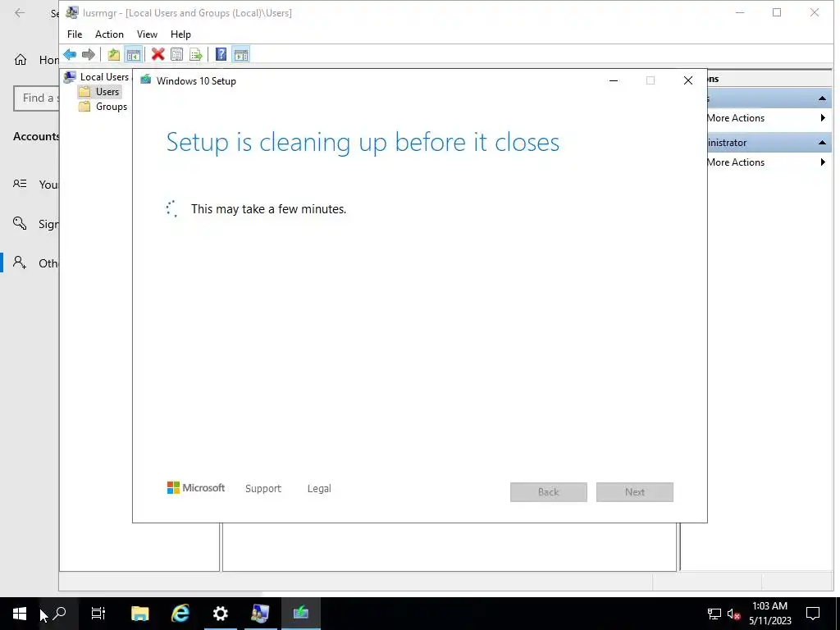Go back arrow in Settings window
The height and width of the screenshot is (630, 840).
pyautogui.click(x=20, y=13)
